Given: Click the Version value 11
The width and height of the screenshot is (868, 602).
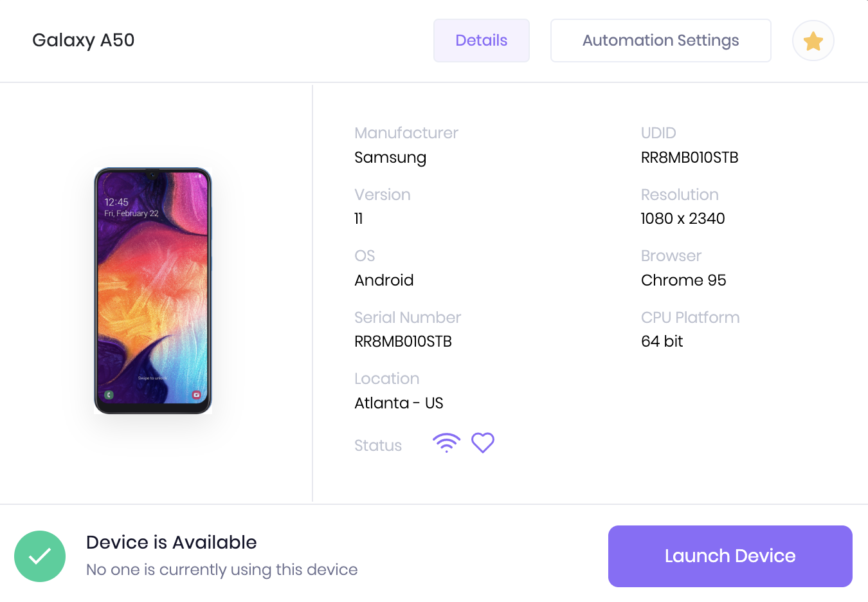Looking at the screenshot, I should (x=359, y=219).
